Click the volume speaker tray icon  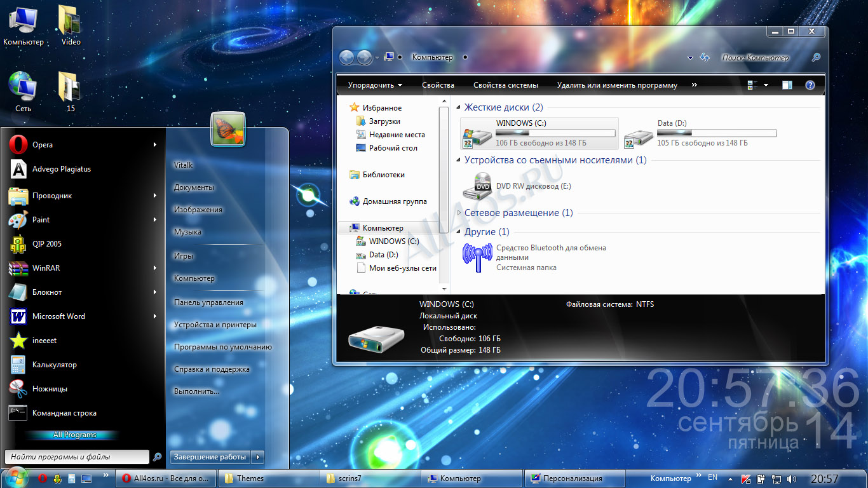click(792, 478)
